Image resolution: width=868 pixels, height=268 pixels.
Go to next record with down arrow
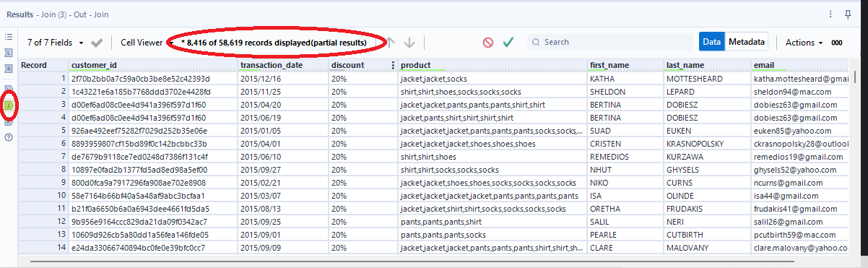[409, 43]
